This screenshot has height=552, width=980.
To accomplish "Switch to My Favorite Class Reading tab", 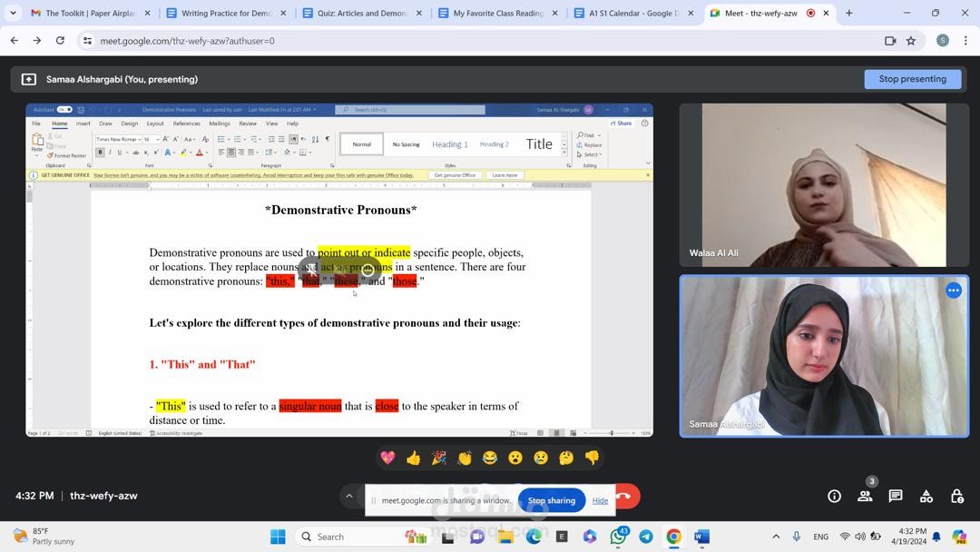I will [498, 13].
